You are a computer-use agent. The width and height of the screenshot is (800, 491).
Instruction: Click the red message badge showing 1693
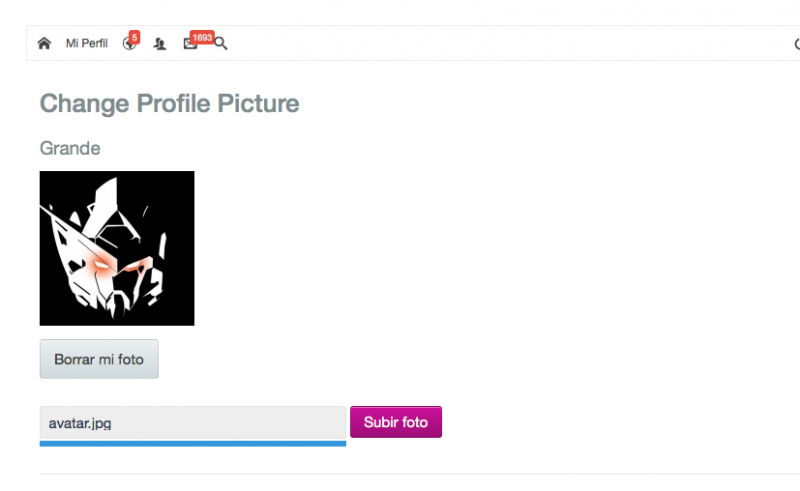(202, 37)
